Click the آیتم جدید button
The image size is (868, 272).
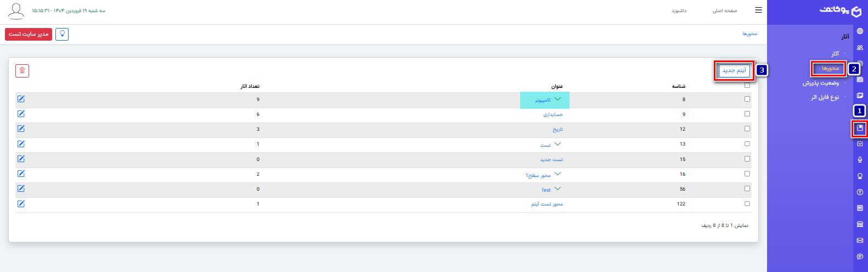[x=734, y=70]
